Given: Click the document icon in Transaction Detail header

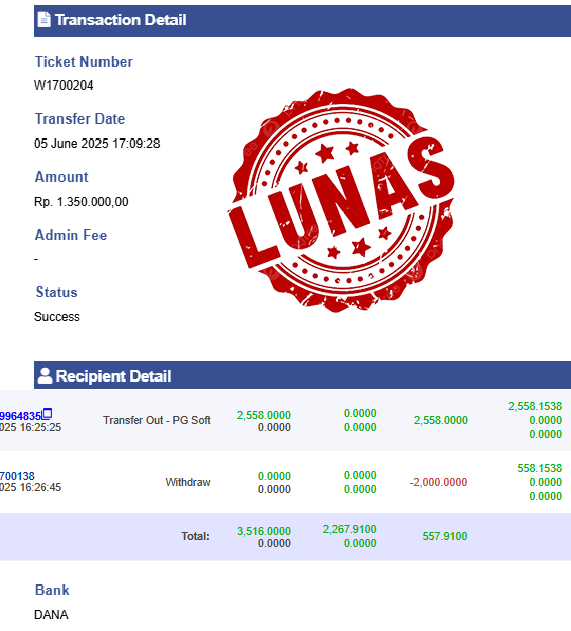Looking at the screenshot, I should click(x=44, y=19).
